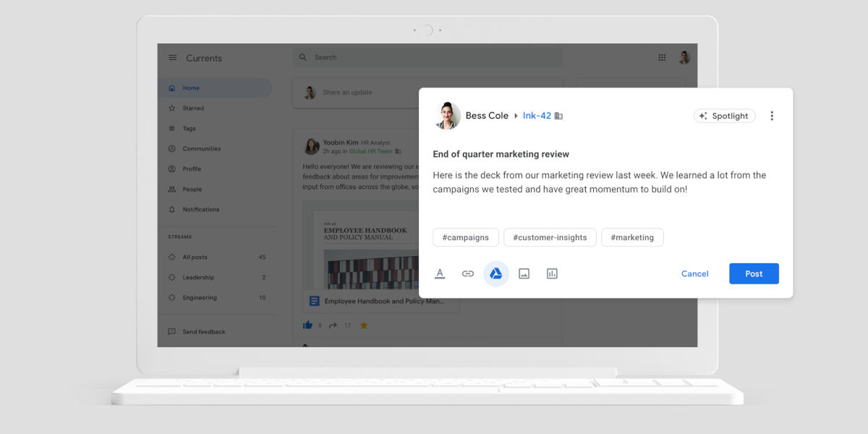Choose the Ink-42 audience selector
This screenshot has height=434, width=868.
(537, 116)
